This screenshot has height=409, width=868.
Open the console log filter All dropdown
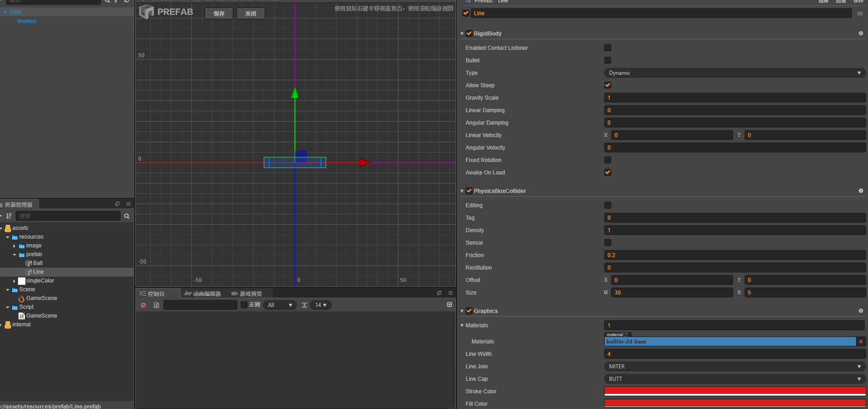(280, 305)
